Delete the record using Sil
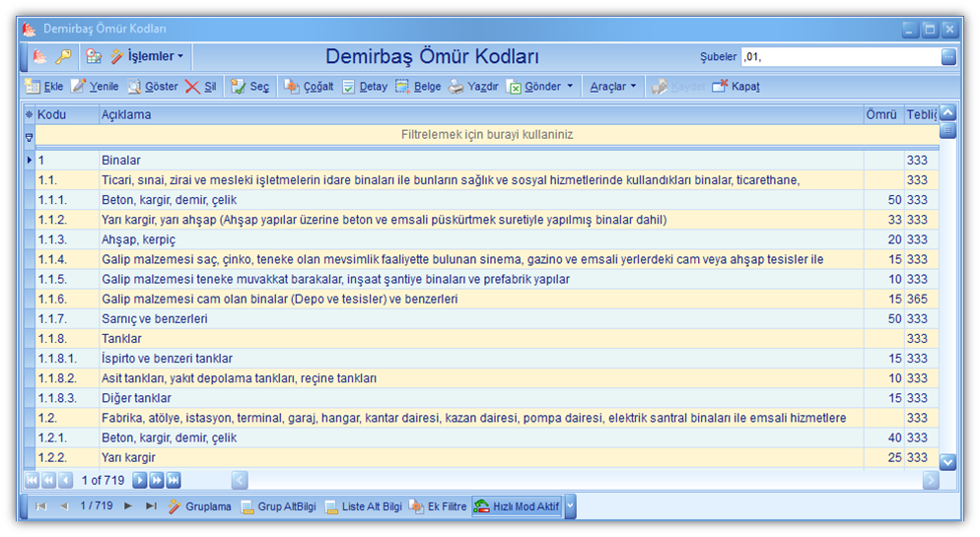The width and height of the screenshot is (980, 537). pos(200,87)
